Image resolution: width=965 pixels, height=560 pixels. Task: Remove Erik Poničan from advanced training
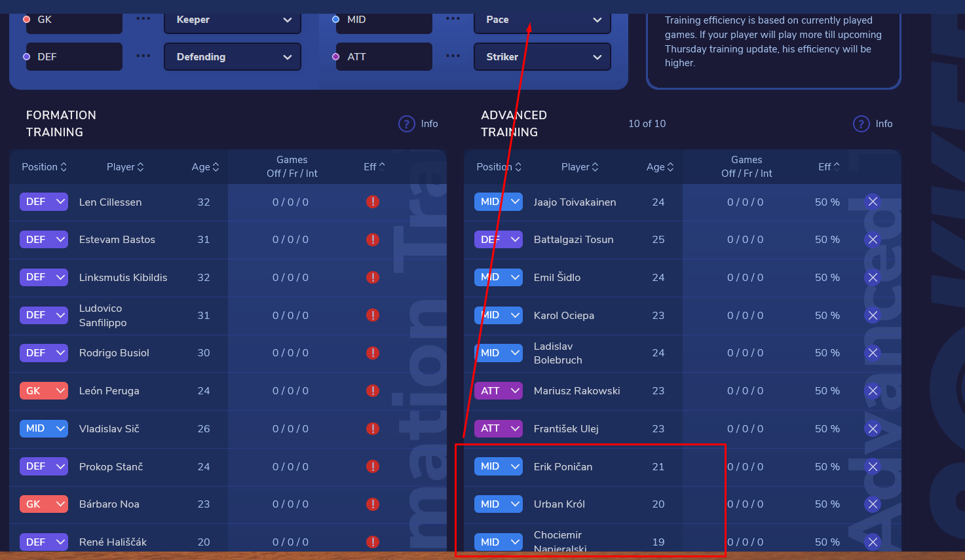[873, 466]
